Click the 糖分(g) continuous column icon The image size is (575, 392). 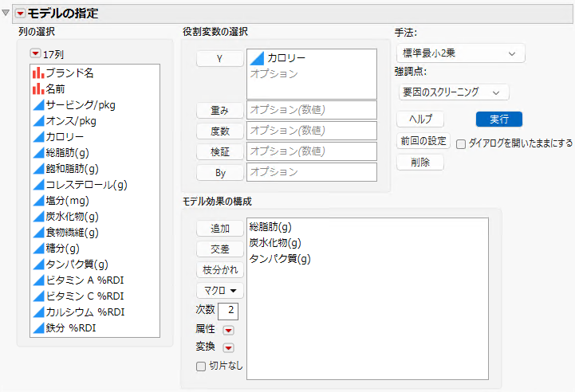(x=38, y=248)
